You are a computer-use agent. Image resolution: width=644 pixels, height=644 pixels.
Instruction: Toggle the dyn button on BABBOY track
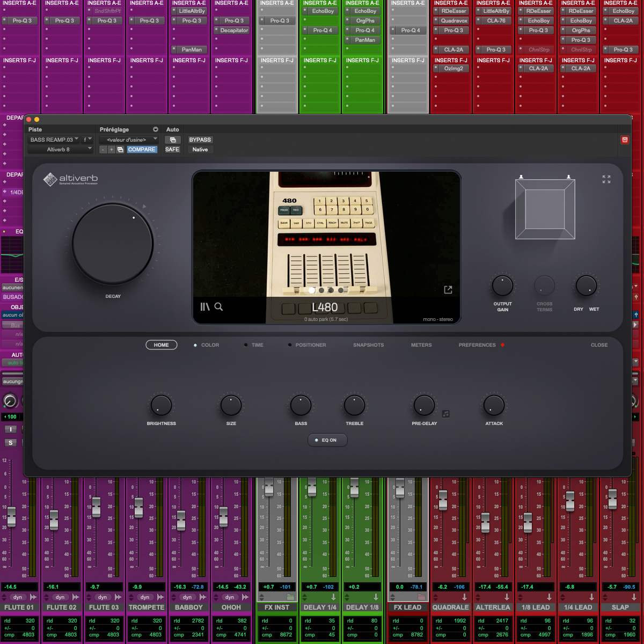187,597
